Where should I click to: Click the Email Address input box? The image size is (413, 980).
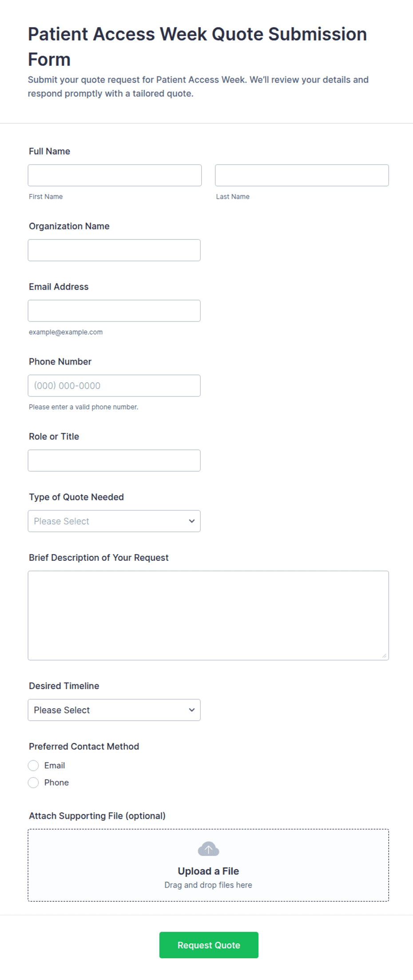coord(114,310)
